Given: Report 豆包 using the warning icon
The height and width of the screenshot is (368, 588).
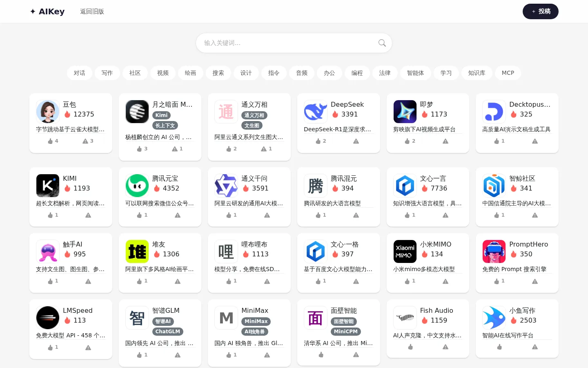Looking at the screenshot, I should click(x=85, y=141).
